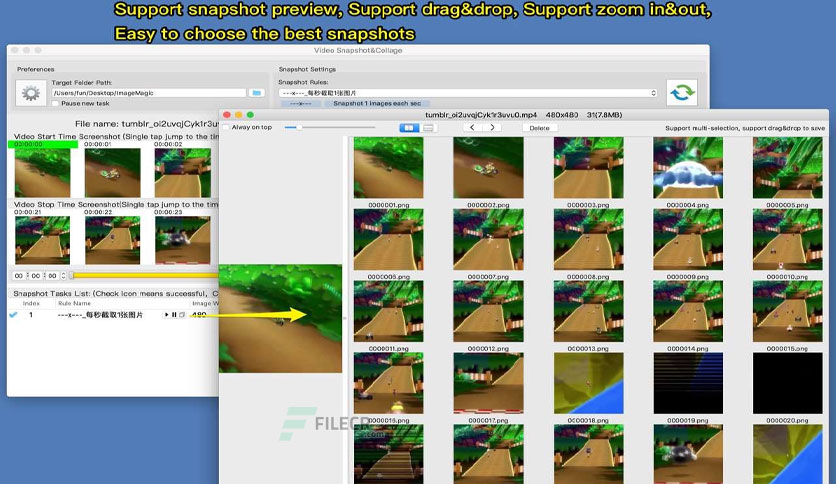The image size is (836, 484).
Task: Jump to start time 00:00:00 thumbnail
Action: (42, 173)
